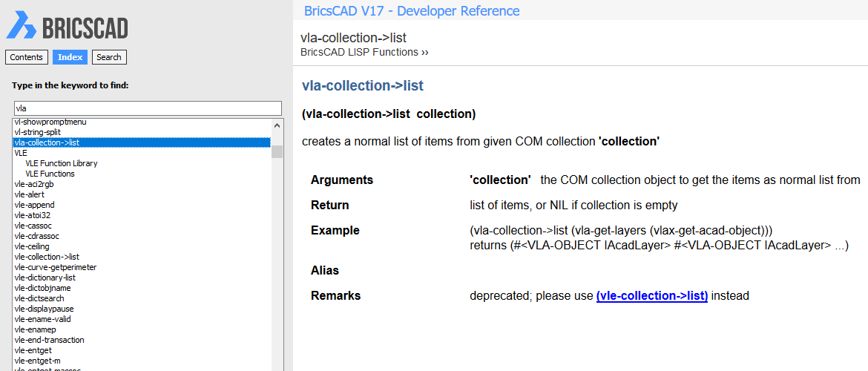Click the index list scrollbar thumb
868x371 pixels.
coord(277,151)
